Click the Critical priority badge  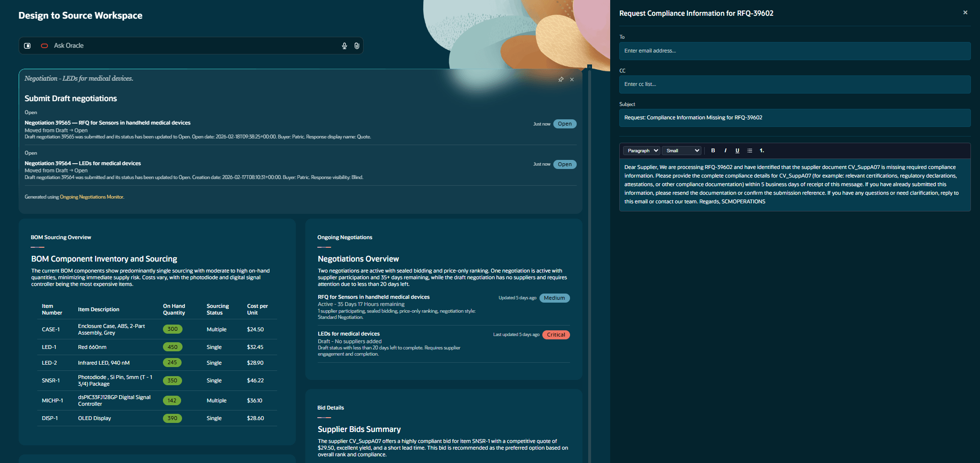coord(556,335)
